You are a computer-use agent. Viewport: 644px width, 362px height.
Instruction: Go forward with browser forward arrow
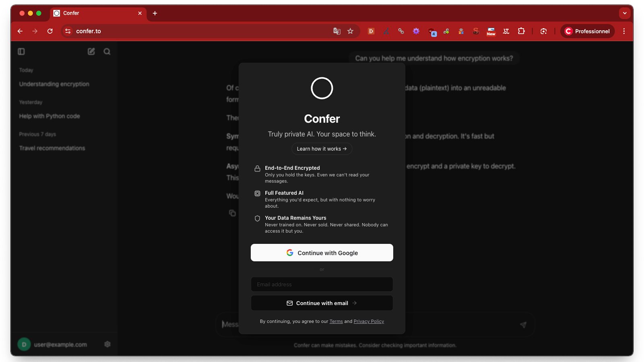point(35,31)
